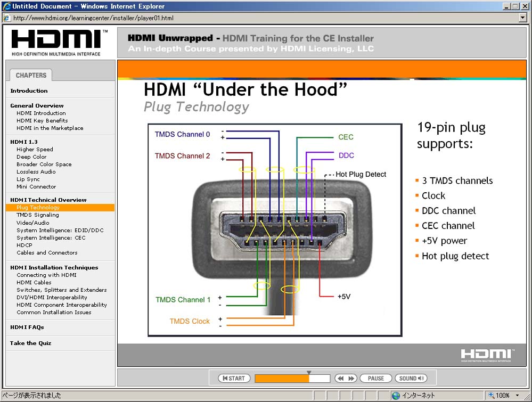The height and width of the screenshot is (402, 532).
Task: Go to Deep Color section
Action: tap(31, 157)
